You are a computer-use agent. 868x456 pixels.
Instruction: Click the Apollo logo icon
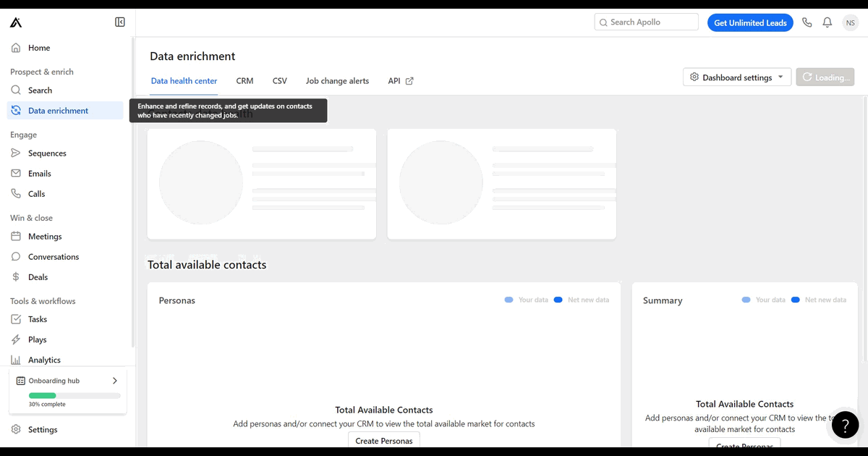pyautogui.click(x=16, y=22)
